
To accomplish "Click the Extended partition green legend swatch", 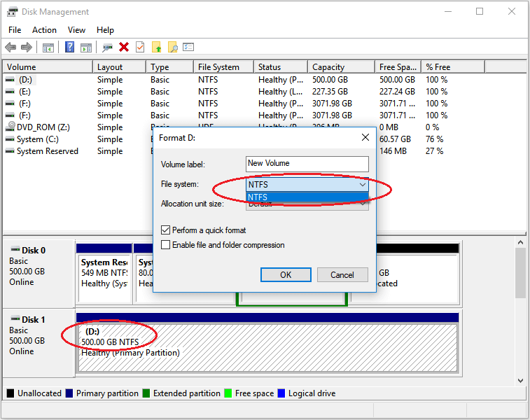I will pyautogui.click(x=146, y=393).
